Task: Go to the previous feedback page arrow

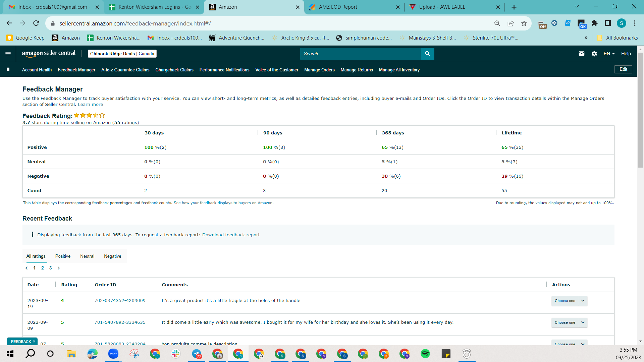Action: click(x=26, y=268)
